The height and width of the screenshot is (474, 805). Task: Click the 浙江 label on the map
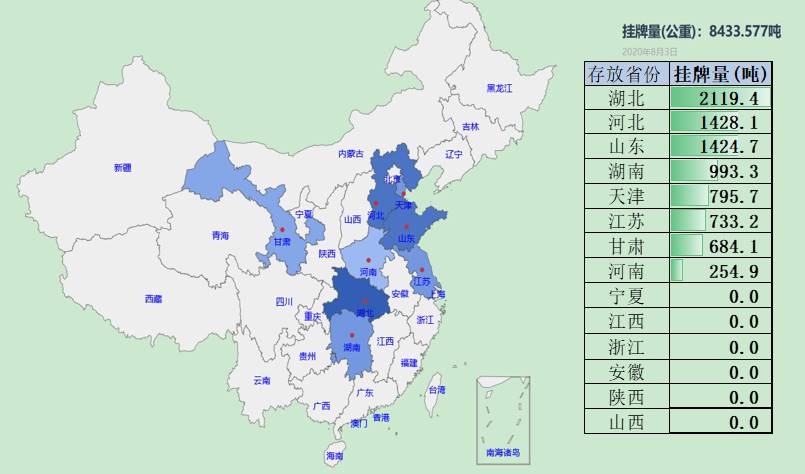pyautogui.click(x=425, y=320)
